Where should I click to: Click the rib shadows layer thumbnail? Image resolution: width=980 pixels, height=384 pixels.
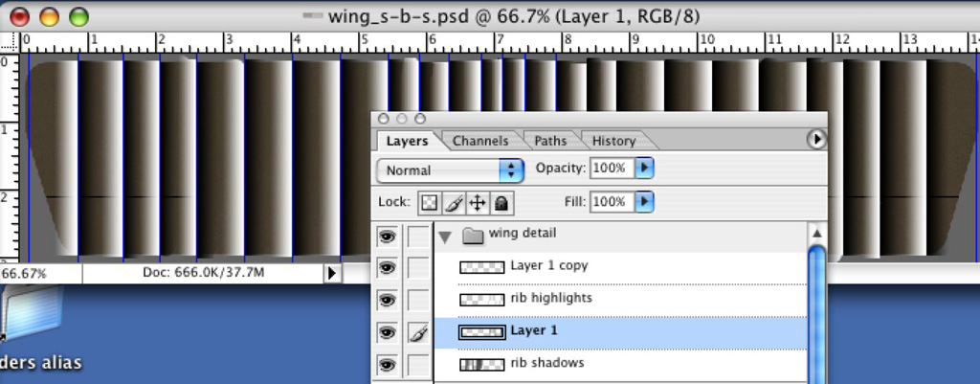tap(482, 365)
